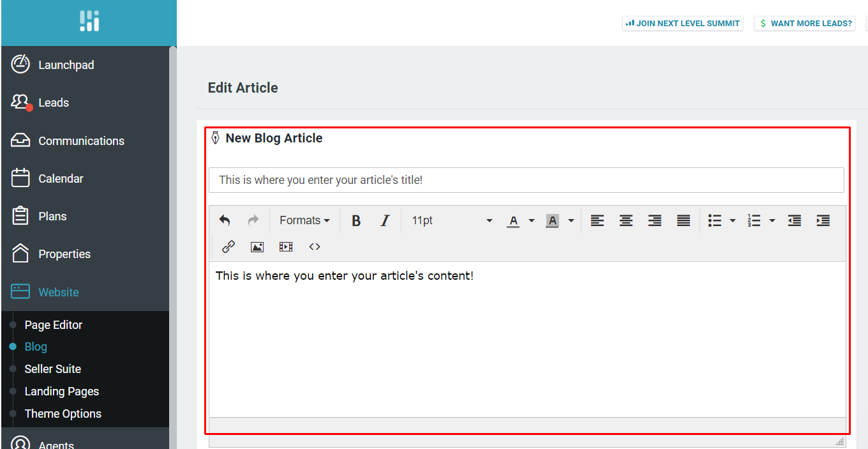Insert a numbered list
Screen dimensions: 868x449
[754, 220]
